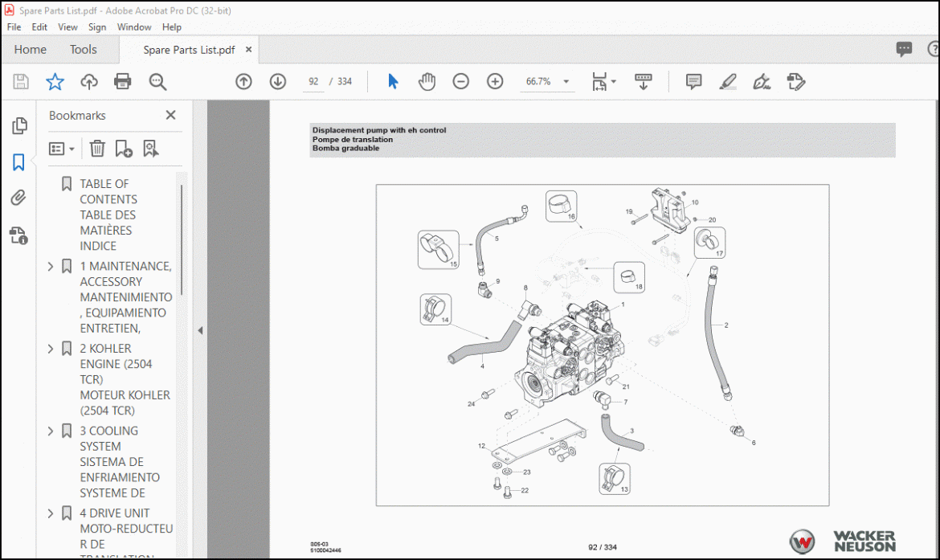Collapse the navigation pane arrow
Screen dimensions: 940x560
click(x=200, y=330)
